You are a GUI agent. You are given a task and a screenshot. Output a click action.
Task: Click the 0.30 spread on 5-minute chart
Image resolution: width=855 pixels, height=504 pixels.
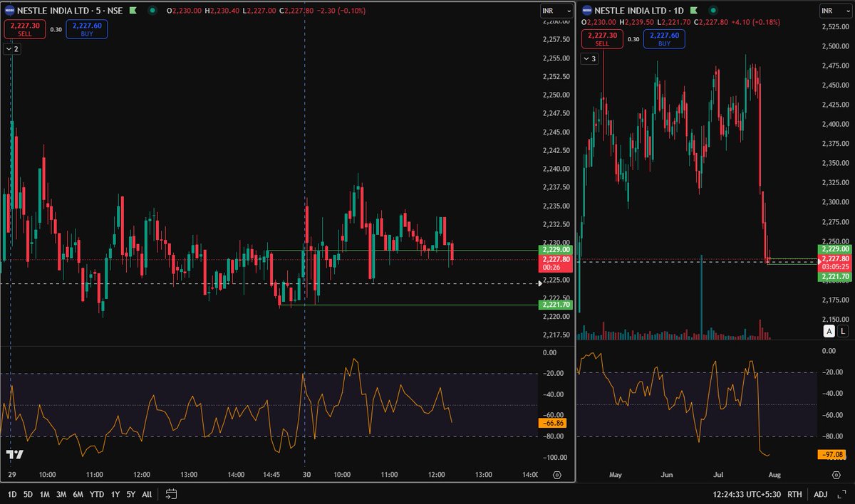click(x=56, y=29)
